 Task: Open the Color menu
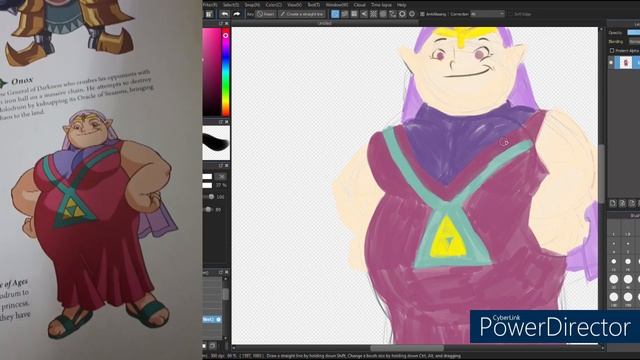[x=273, y=5]
